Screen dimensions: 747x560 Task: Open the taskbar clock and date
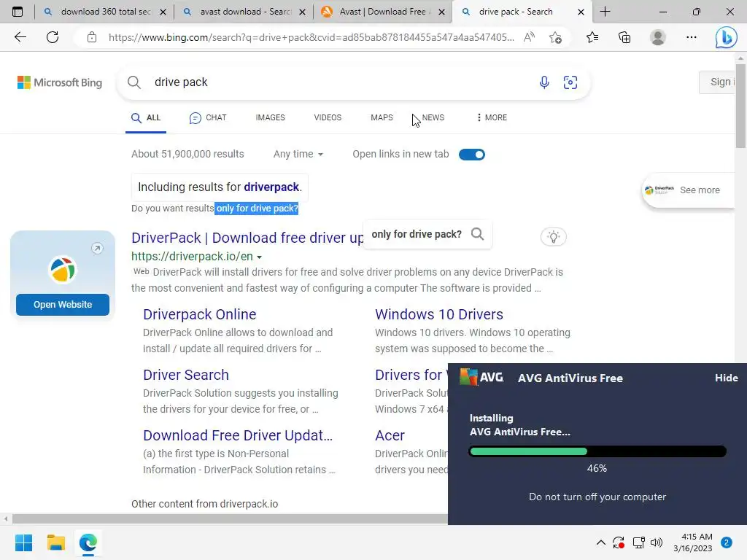click(x=693, y=542)
